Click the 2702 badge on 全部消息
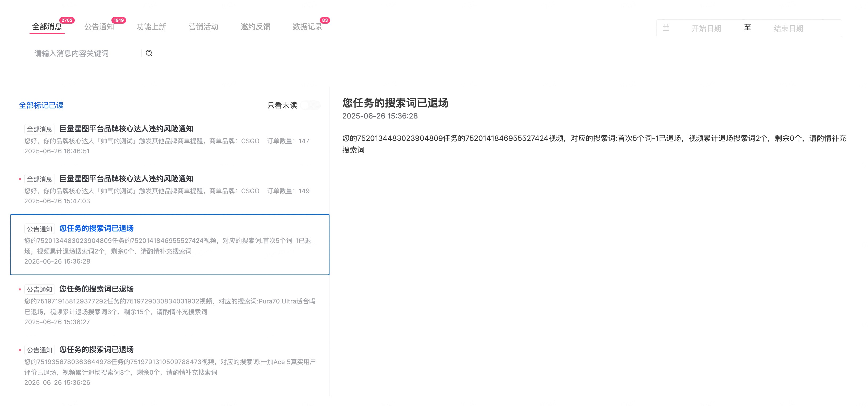868x414 pixels. (67, 20)
